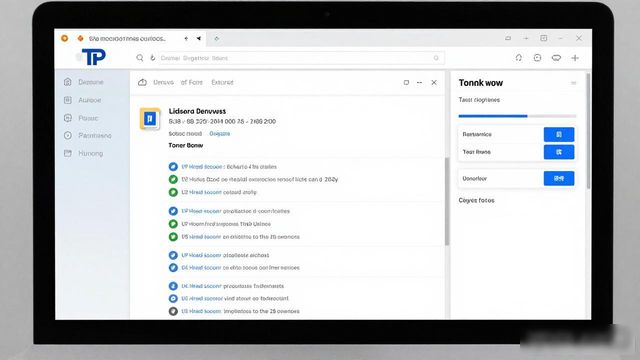
Task: Click the 'Tonnk wow' panel title
Action: point(480,83)
